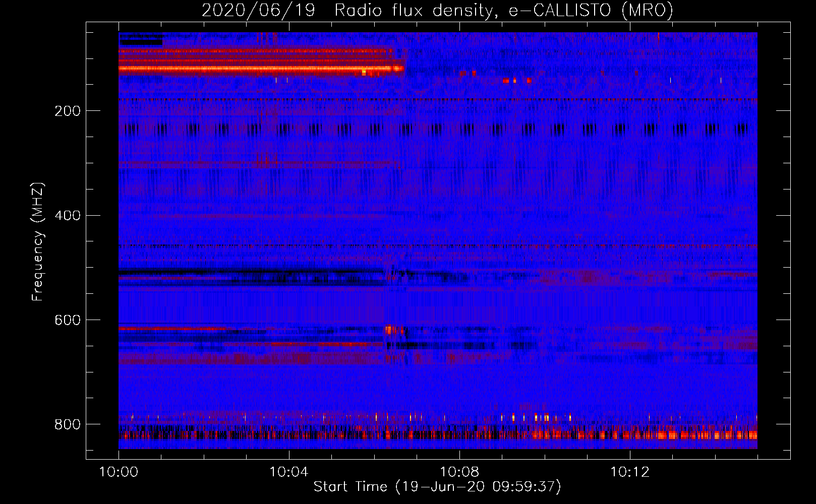Click the 'Start Time (19-Jun-20 09:59:37)' label
This screenshot has height=504, width=816.
437,486
